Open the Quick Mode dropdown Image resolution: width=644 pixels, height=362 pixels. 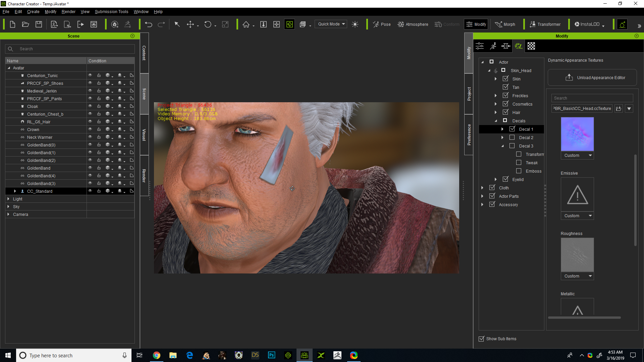[x=331, y=24]
